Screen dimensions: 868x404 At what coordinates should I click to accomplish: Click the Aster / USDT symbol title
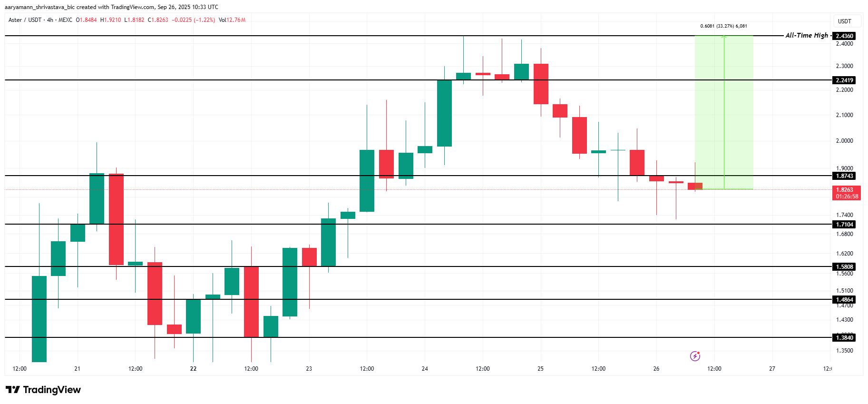click(x=25, y=20)
